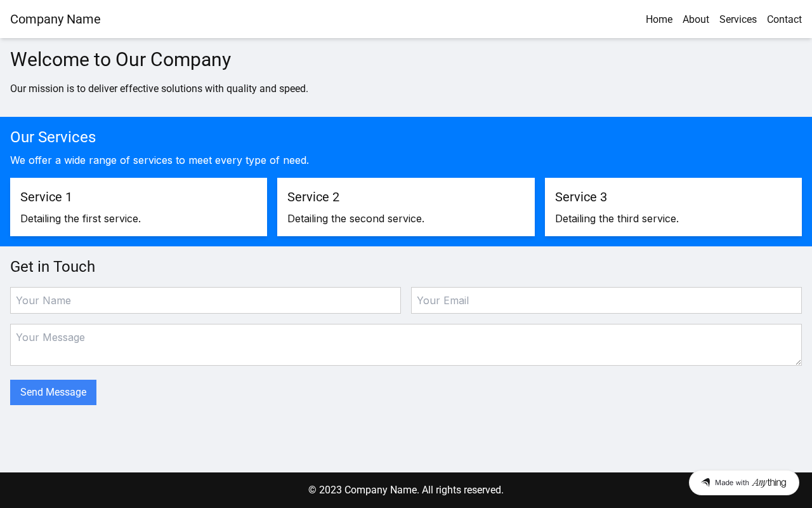Image resolution: width=812 pixels, height=508 pixels.
Task: Go to the About page link
Action: click(695, 19)
